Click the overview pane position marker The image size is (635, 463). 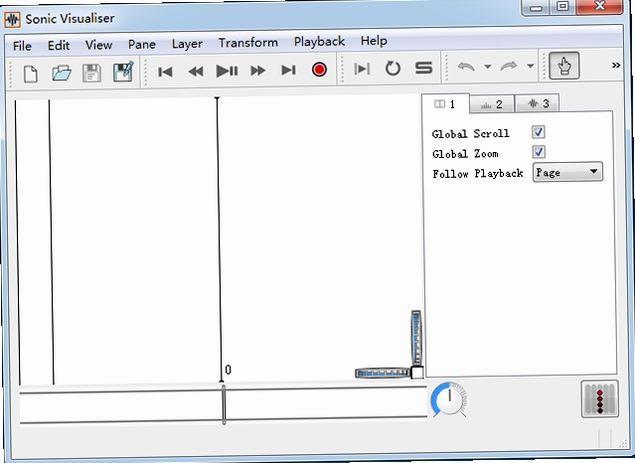[x=224, y=404]
